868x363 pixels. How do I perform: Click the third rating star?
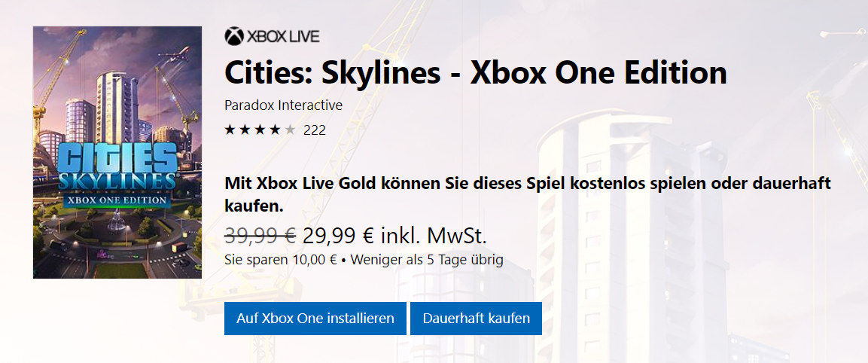pos(260,130)
